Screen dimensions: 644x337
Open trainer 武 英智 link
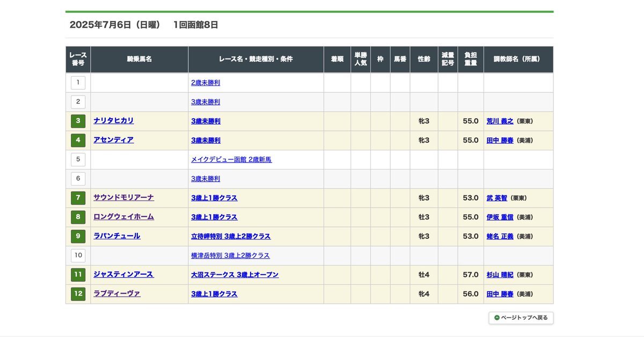pos(497,198)
